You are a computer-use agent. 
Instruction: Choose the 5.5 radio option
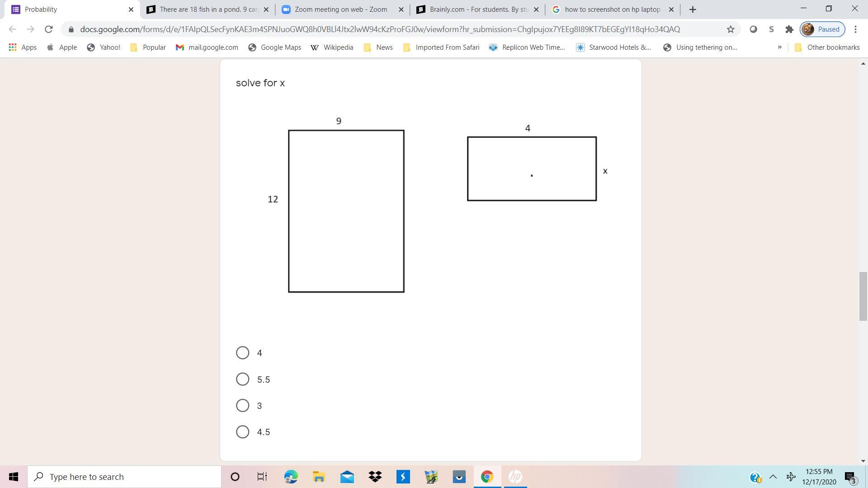pos(243,379)
